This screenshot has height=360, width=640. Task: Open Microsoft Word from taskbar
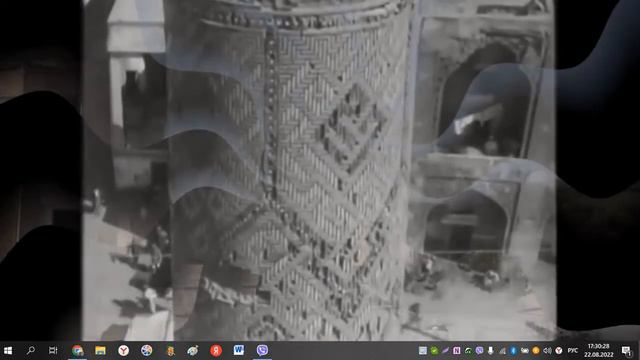click(239, 351)
